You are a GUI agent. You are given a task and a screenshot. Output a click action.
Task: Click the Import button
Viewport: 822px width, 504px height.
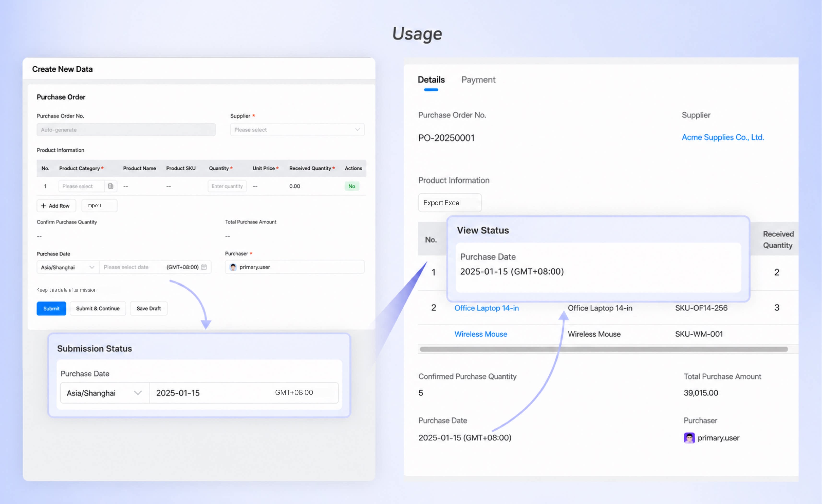[99, 206]
